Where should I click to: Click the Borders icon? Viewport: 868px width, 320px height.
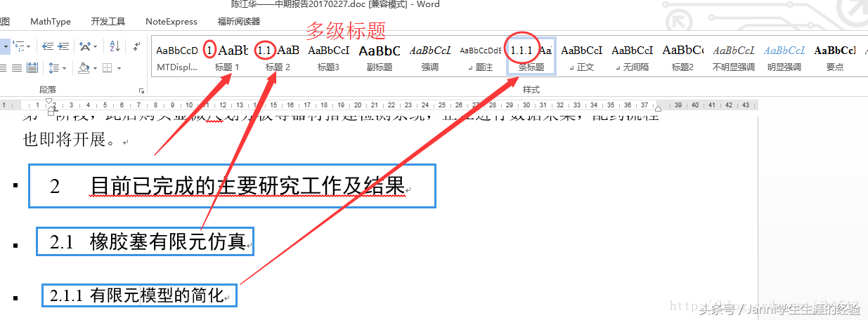point(107,67)
